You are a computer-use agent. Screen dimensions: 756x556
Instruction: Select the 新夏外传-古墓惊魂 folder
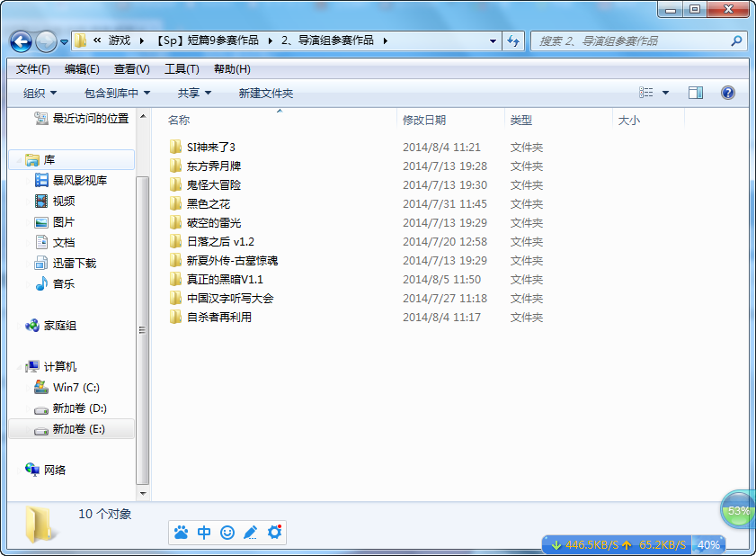click(224, 260)
